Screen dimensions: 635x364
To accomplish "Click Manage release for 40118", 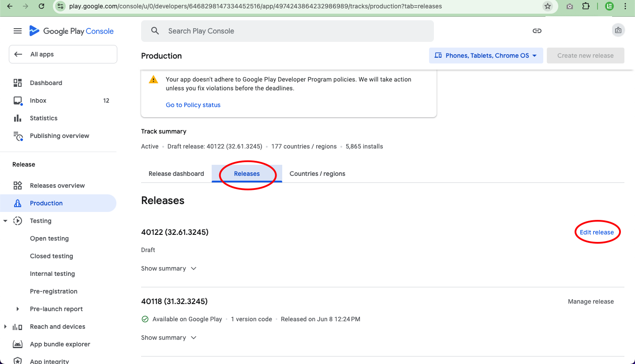I will [x=591, y=301].
